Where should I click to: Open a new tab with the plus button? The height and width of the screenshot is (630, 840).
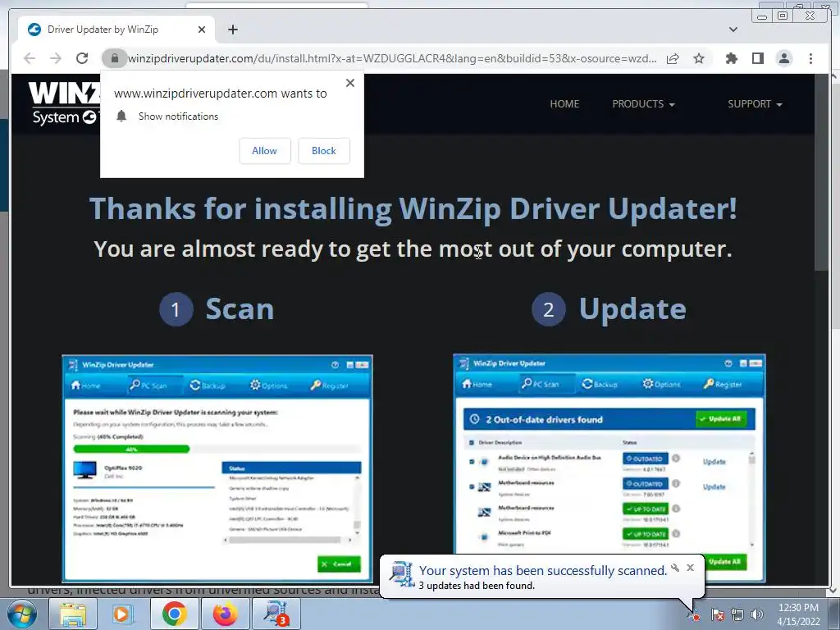point(232,30)
